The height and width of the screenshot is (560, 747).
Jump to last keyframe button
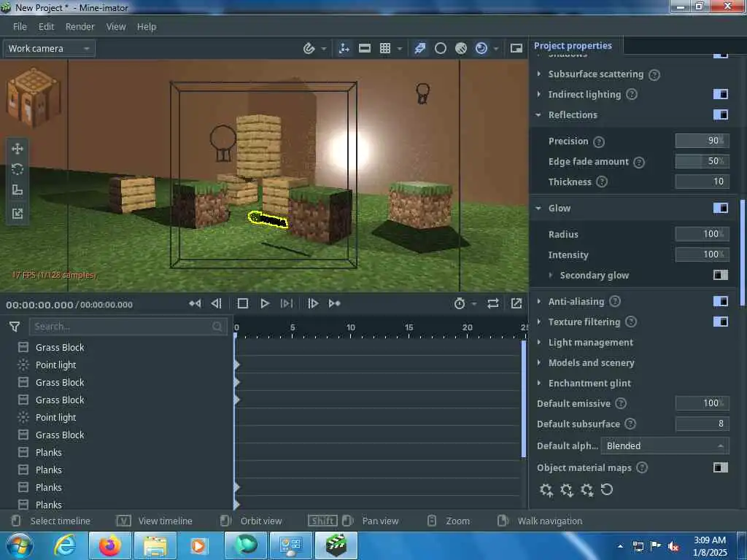334,303
